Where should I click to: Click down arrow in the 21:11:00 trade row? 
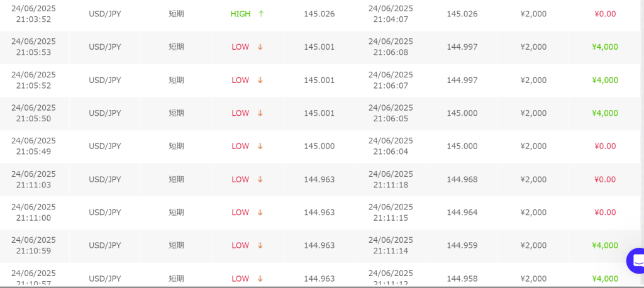click(260, 213)
